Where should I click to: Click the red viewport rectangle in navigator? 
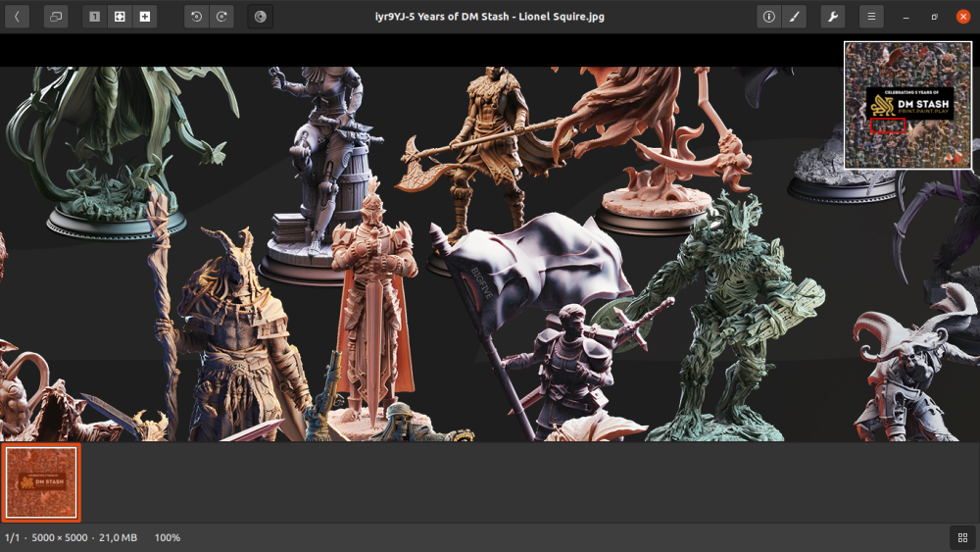click(887, 125)
